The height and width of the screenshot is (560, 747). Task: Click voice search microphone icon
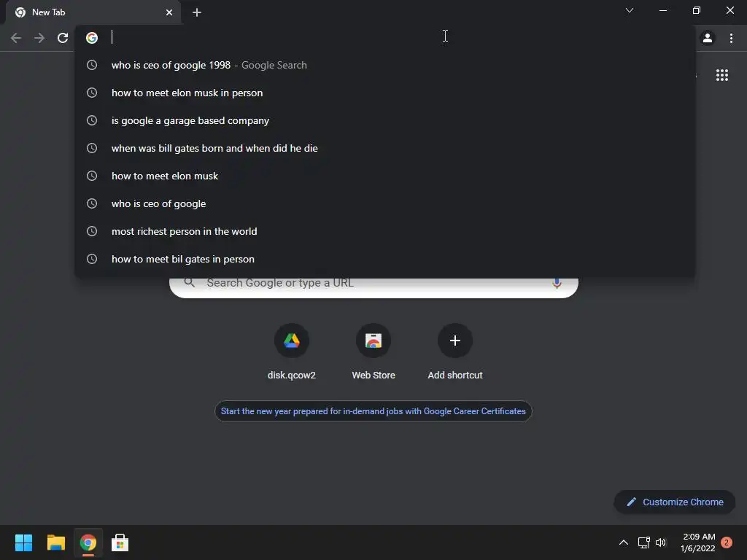557,284
